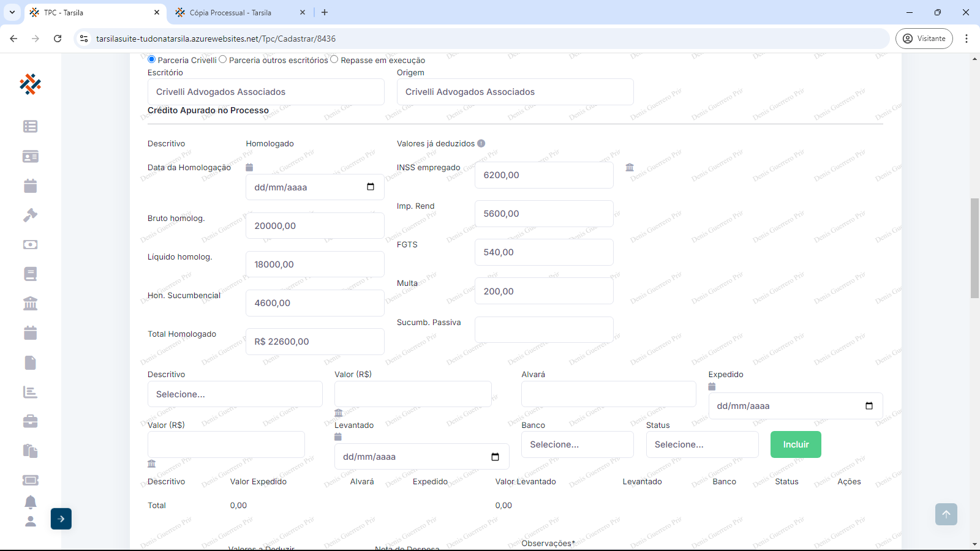Select the Parceria outros escritórios option
Viewport: 980px width, 551px height.
tap(223, 59)
